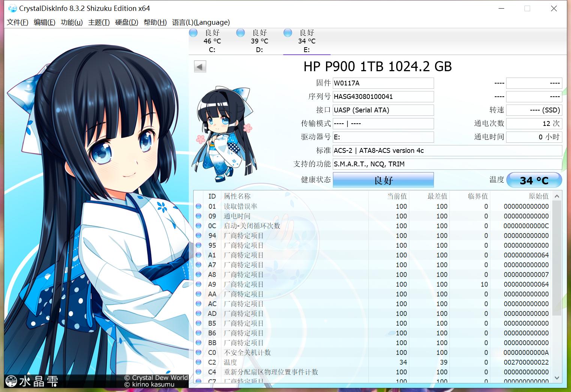
Task: Click the blue dot beside 通电时间 attribute
Action: point(198,216)
